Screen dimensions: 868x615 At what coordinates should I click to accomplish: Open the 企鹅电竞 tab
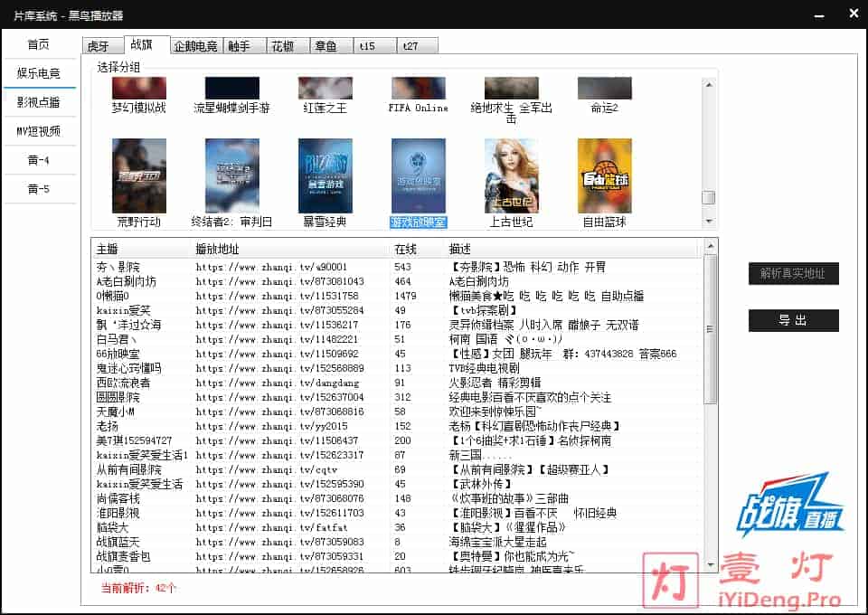coord(196,45)
